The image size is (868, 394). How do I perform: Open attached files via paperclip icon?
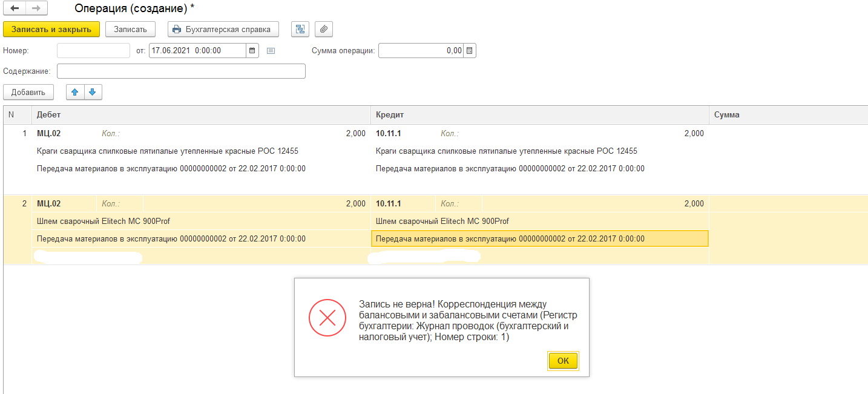(324, 29)
